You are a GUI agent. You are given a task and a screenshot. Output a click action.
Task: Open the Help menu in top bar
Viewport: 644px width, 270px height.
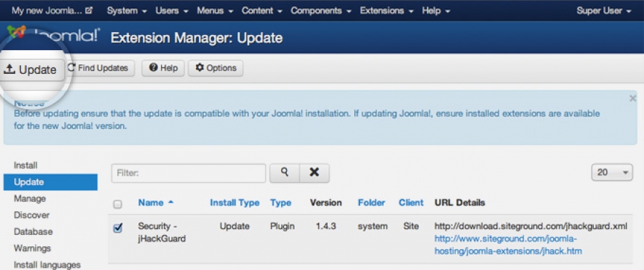coord(436,11)
